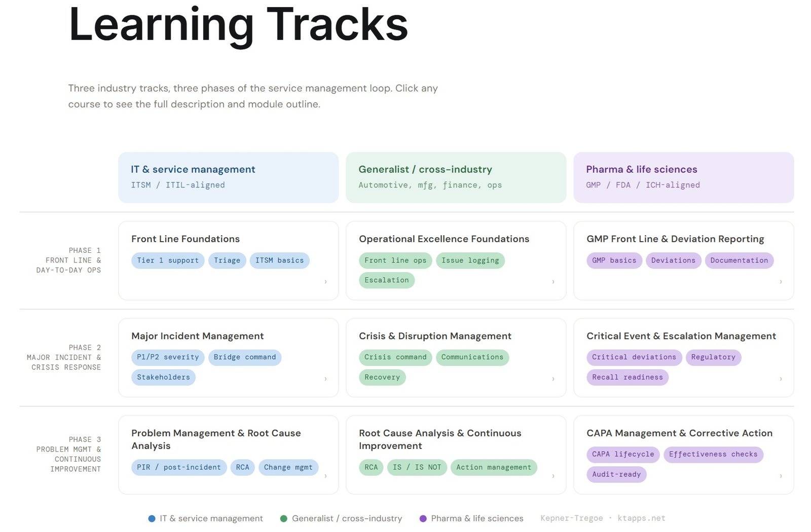Click Phase 1 Front Line row label
811x532 pixels.
[68, 260]
